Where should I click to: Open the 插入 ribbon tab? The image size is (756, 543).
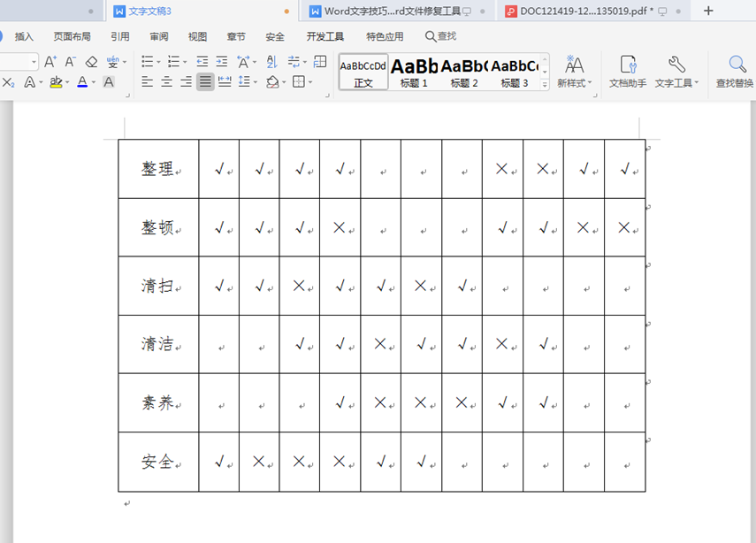(x=24, y=36)
